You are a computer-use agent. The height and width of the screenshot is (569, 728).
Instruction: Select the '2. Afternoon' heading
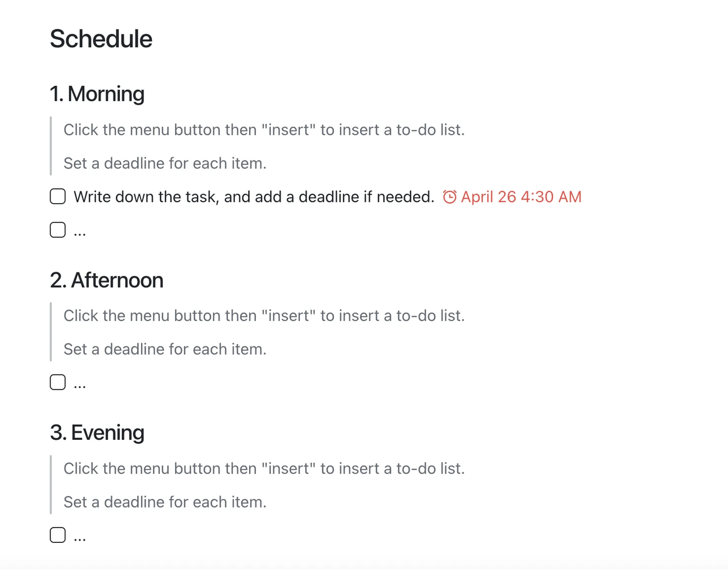(107, 281)
